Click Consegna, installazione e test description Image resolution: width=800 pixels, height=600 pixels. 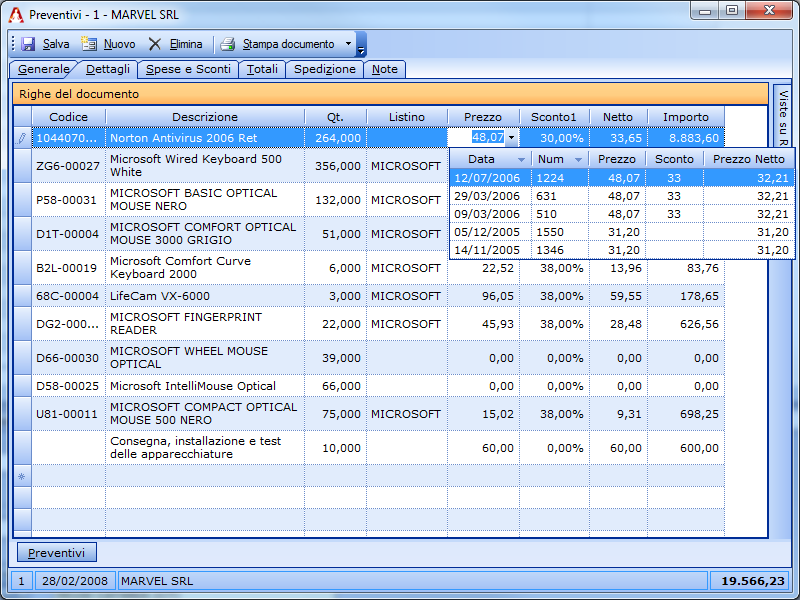coord(205,447)
